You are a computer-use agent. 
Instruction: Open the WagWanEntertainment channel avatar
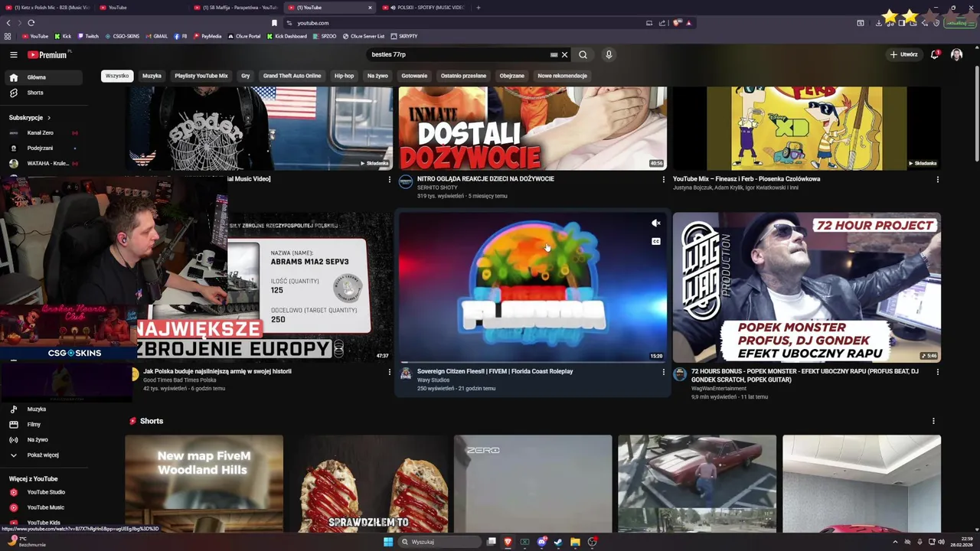click(x=680, y=374)
